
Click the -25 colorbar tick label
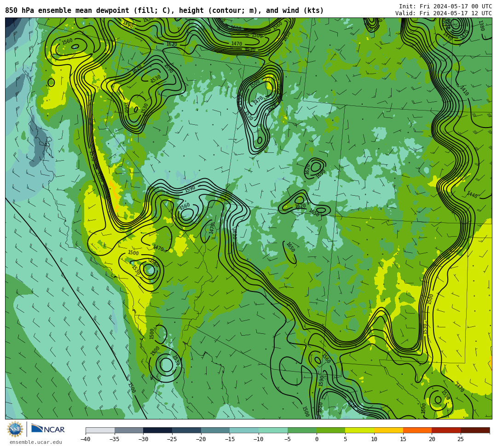coord(172,439)
